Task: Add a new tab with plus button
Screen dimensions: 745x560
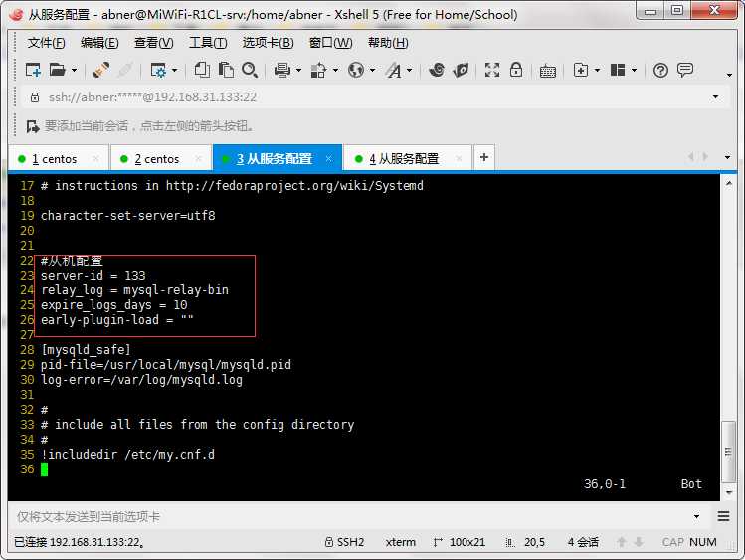Action: [484, 157]
